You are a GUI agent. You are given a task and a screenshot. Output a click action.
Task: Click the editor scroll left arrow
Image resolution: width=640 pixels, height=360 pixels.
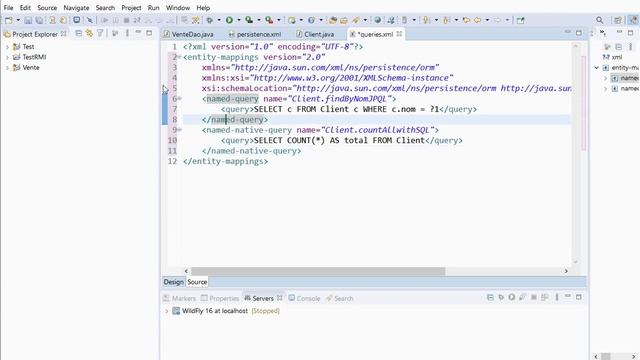coord(186,271)
